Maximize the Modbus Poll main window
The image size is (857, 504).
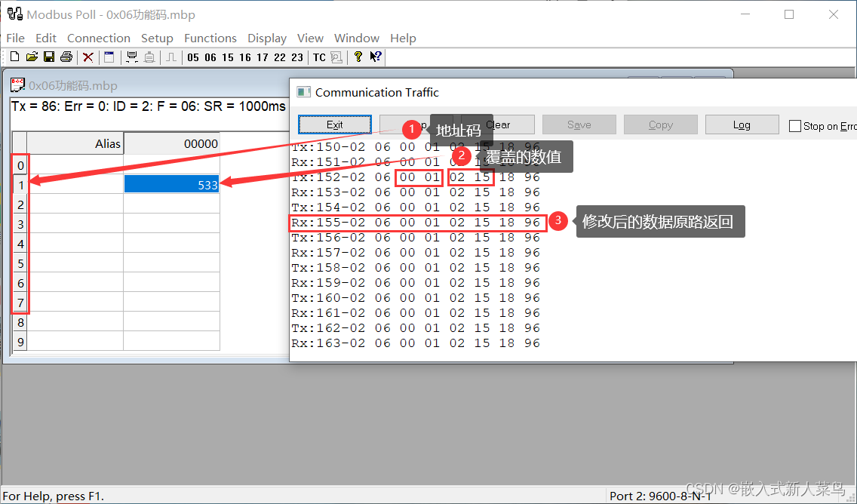click(x=788, y=14)
